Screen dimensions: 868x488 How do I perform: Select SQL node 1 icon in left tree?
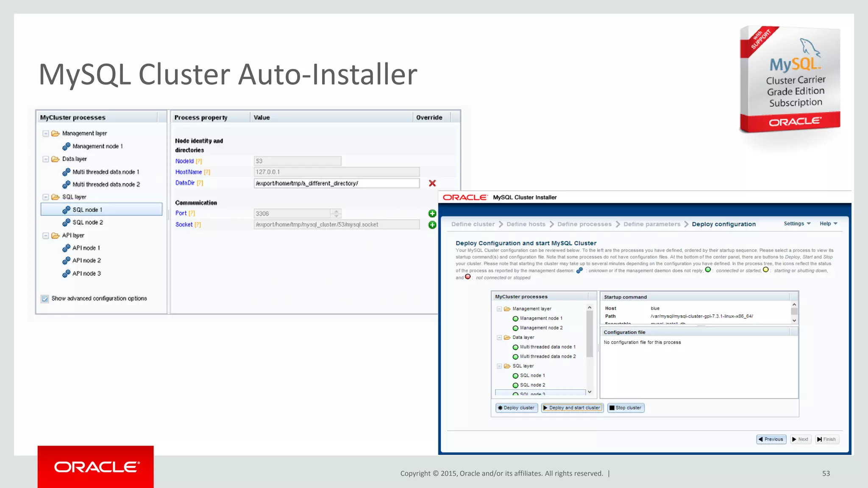[x=66, y=210]
